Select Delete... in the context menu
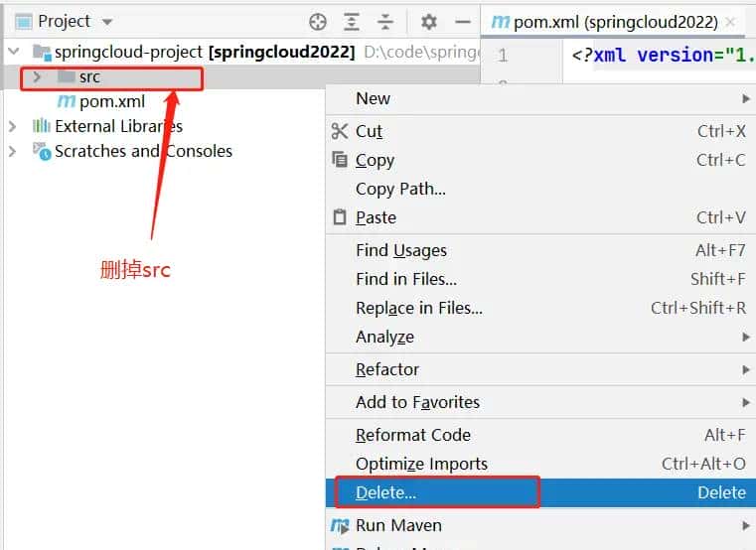The width and height of the screenshot is (756, 550). (x=385, y=492)
